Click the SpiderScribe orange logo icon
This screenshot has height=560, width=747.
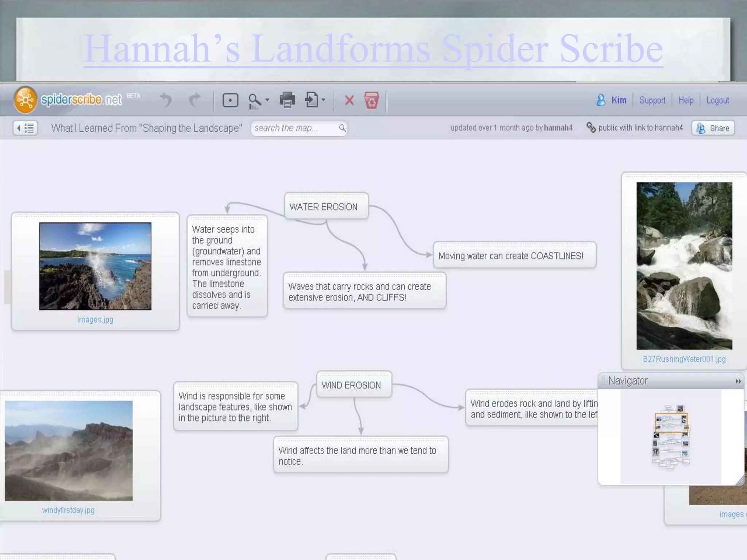[25, 100]
